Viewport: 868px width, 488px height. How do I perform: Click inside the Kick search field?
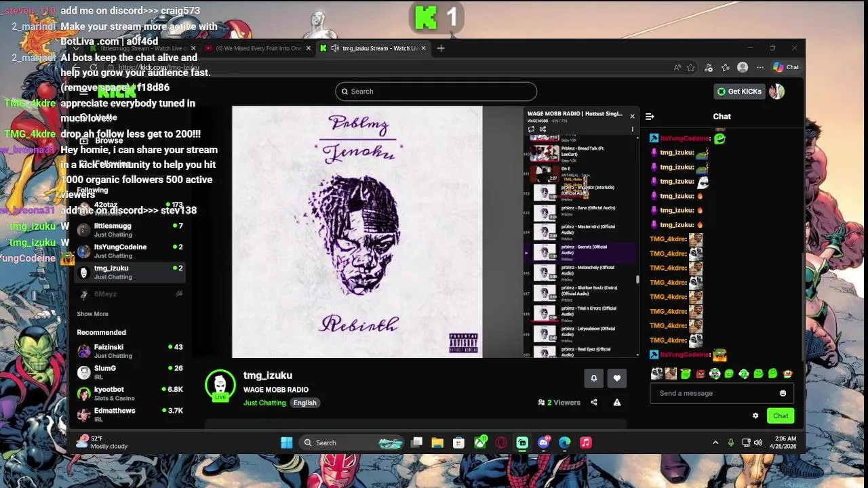click(436, 91)
